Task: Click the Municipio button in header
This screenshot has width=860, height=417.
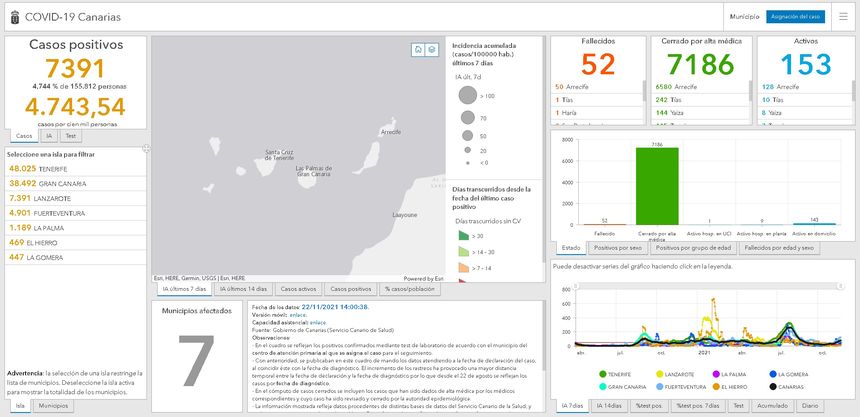Action: click(x=744, y=17)
